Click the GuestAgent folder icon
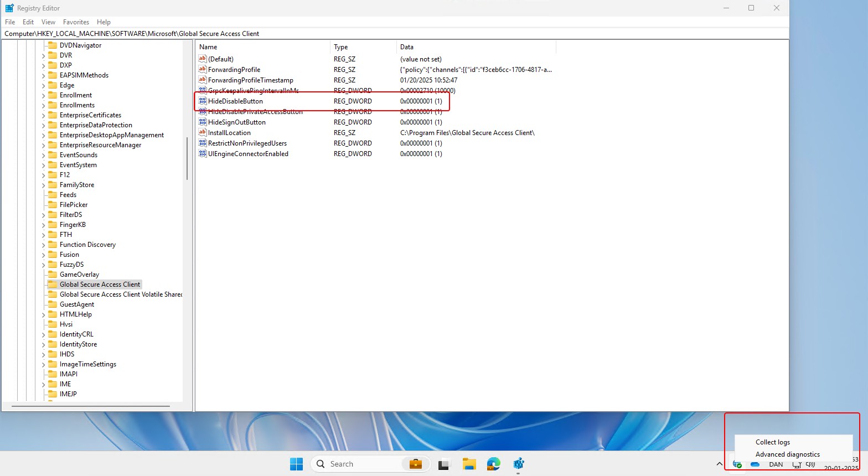 [53, 304]
